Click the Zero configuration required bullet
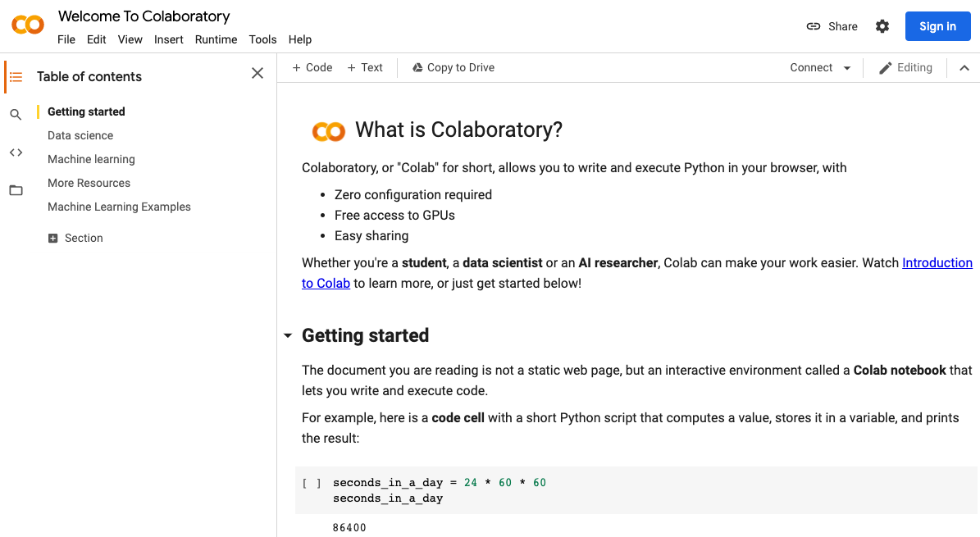The width and height of the screenshot is (980, 537). coord(413,195)
